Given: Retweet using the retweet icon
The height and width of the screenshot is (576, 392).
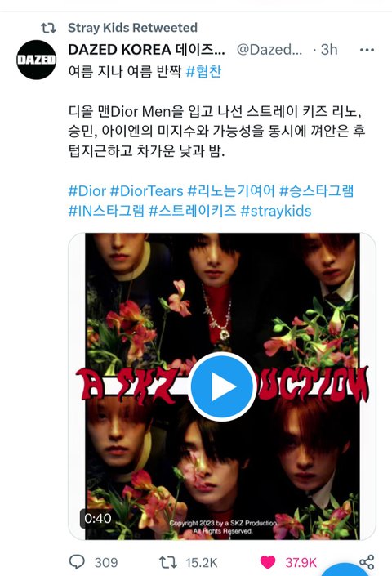Looking at the screenshot, I should pyautogui.click(x=168, y=562).
